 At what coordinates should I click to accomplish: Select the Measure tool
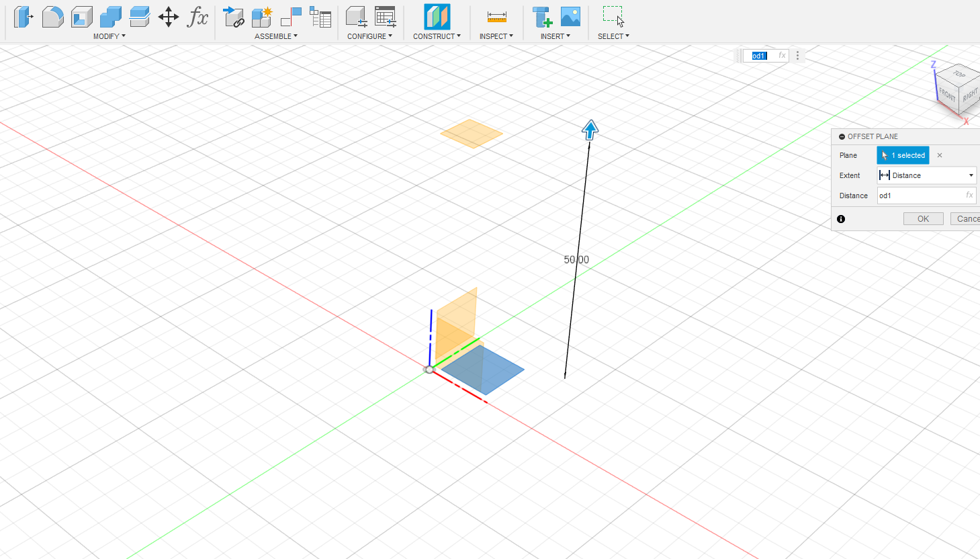pos(496,17)
